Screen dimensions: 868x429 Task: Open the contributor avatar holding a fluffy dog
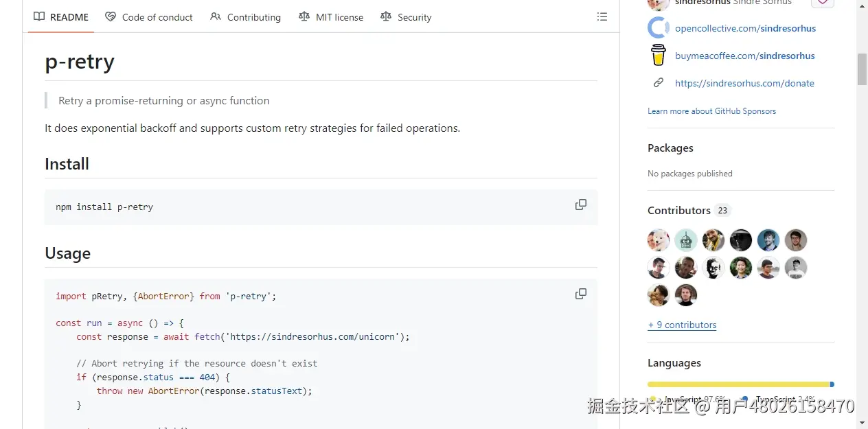click(x=659, y=295)
